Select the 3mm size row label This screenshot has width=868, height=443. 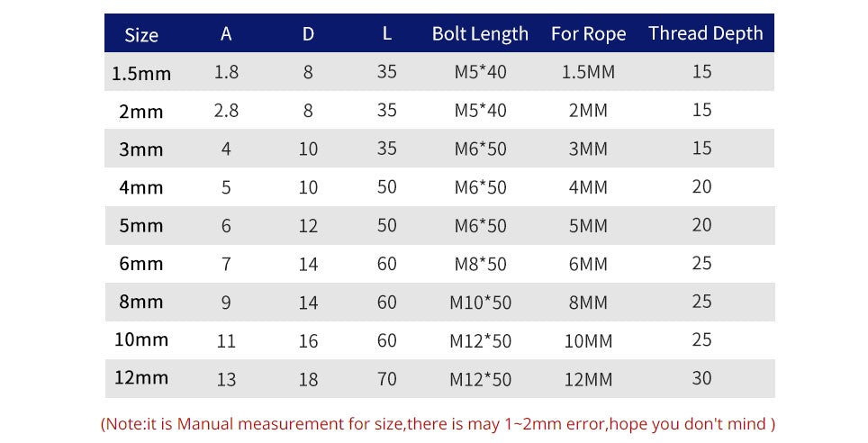pos(141,149)
